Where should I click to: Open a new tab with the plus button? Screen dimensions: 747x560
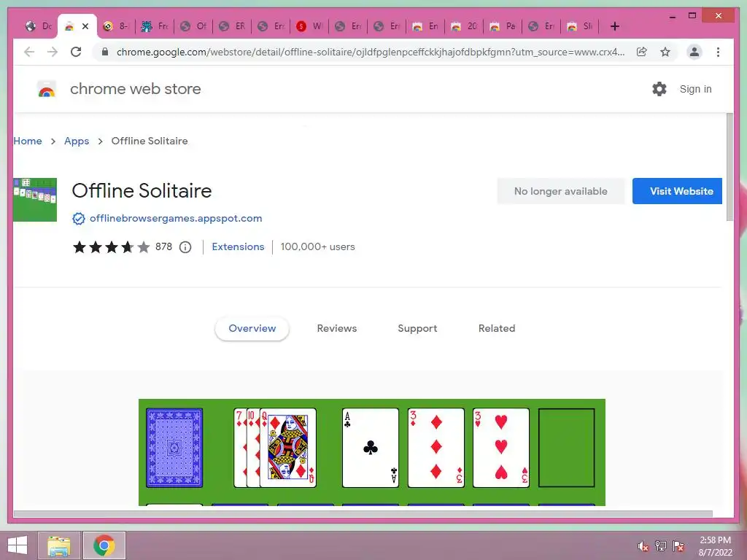[614, 26]
